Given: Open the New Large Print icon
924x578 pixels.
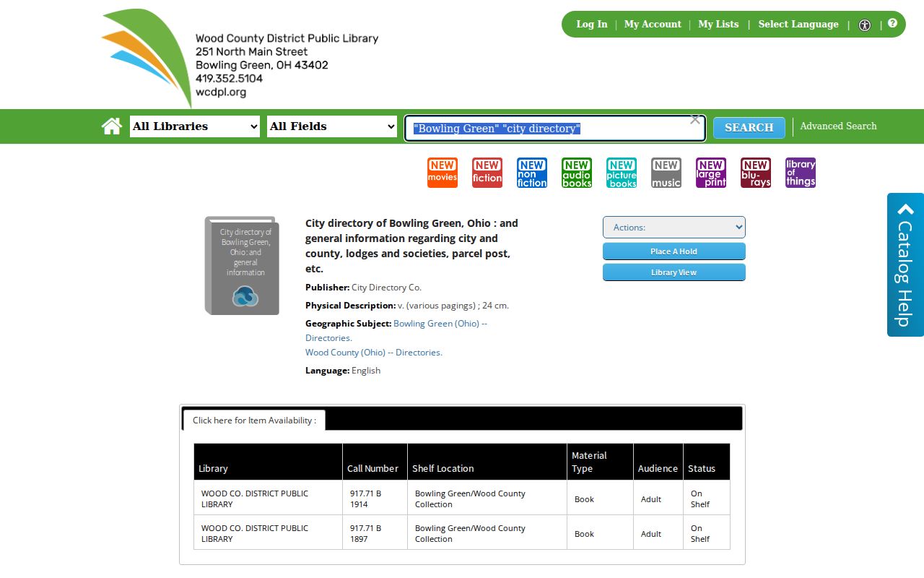Looking at the screenshot, I should coord(711,173).
